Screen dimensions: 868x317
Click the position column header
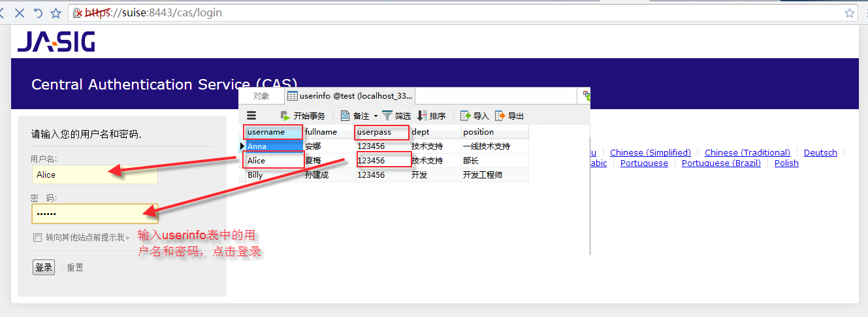pos(494,132)
